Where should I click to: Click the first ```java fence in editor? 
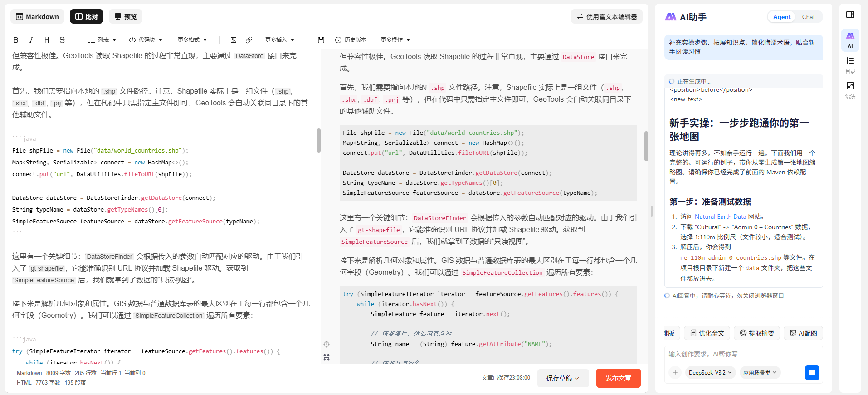point(24,139)
